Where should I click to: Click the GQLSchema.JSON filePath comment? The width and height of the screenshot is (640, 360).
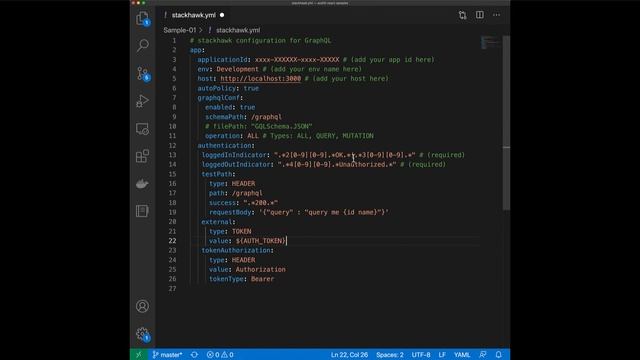pos(258,127)
